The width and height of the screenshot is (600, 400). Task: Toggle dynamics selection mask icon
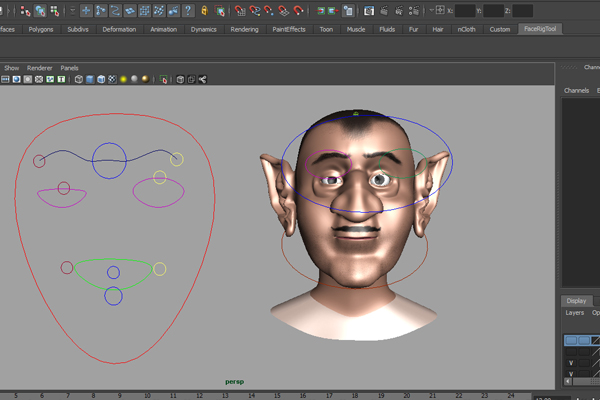tap(159, 11)
